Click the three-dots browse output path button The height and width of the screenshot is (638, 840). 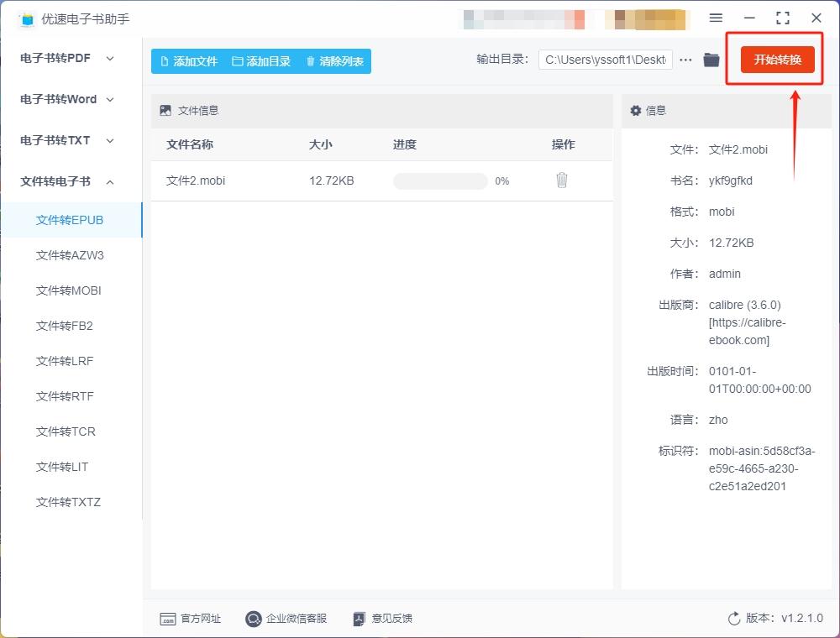tap(685, 60)
